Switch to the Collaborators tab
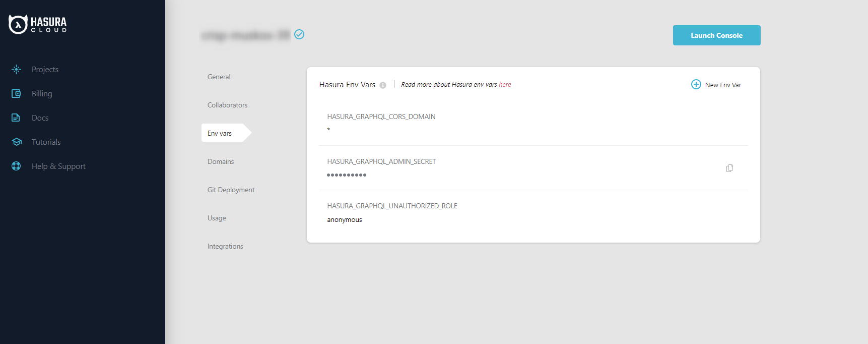868x344 pixels. pyautogui.click(x=228, y=105)
